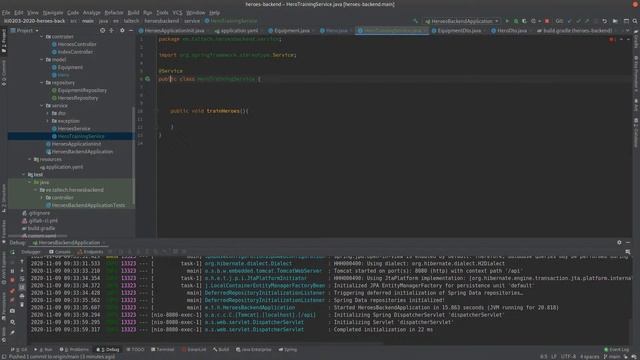This screenshot has width=640, height=360.
Task: Hide the Project panel with minus icon
Action: click(131, 30)
